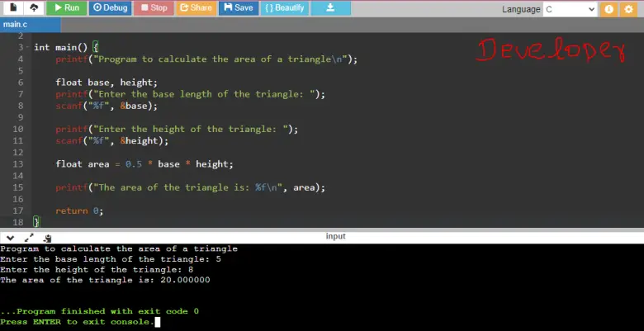Collapse the console with the chevron icon
Screen dimensions: 644x331
[10, 238]
